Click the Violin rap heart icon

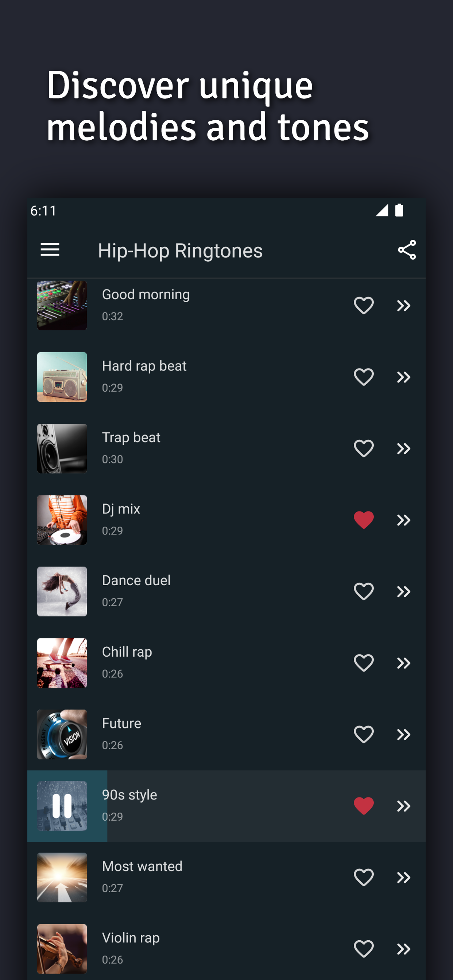pyautogui.click(x=364, y=949)
